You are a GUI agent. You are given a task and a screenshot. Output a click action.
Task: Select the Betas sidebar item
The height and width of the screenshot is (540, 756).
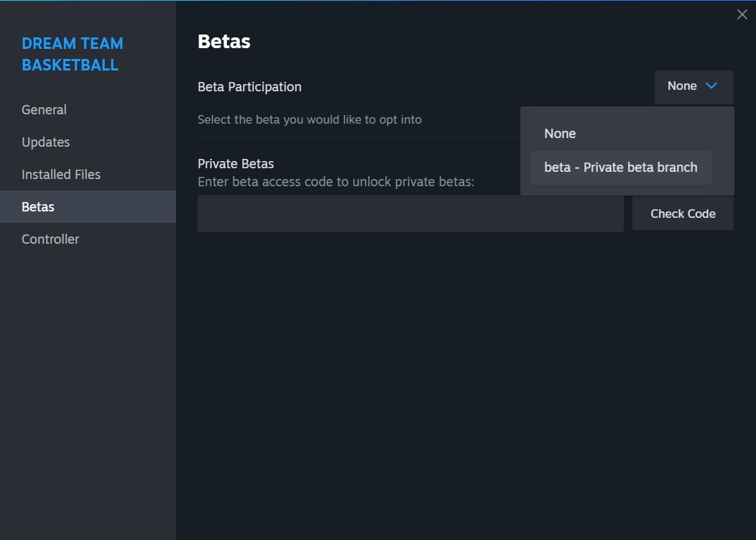click(88, 206)
